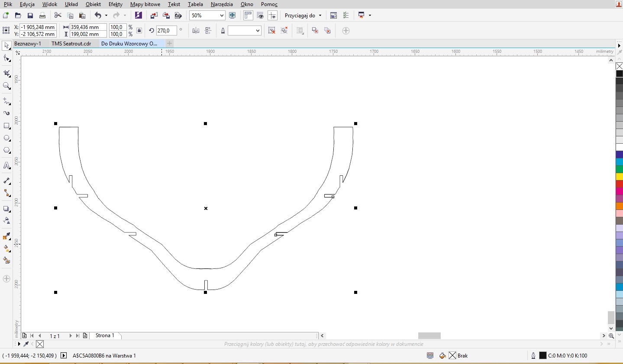Click the Save icon in the toolbar

pyautogui.click(x=30, y=16)
